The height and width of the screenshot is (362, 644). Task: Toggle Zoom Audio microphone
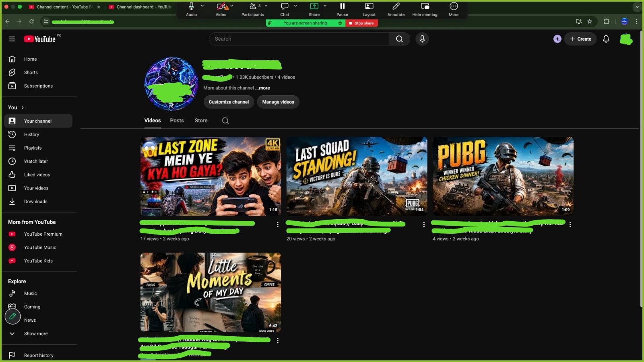[192, 9]
